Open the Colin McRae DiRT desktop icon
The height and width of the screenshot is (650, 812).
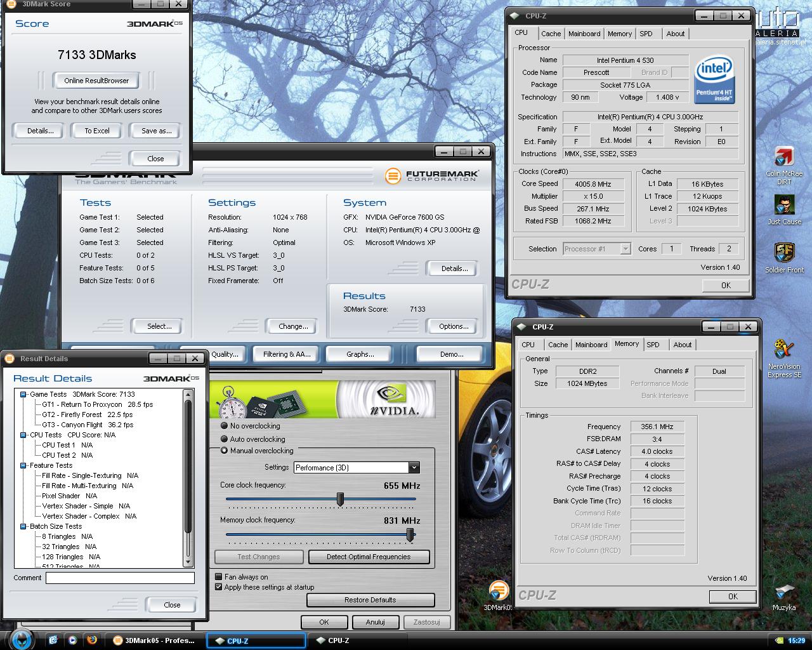(784, 157)
